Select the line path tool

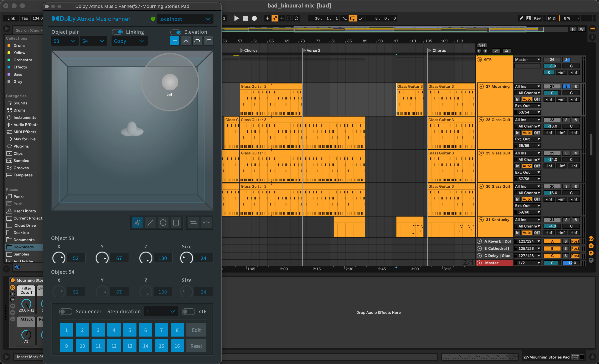coord(150,223)
